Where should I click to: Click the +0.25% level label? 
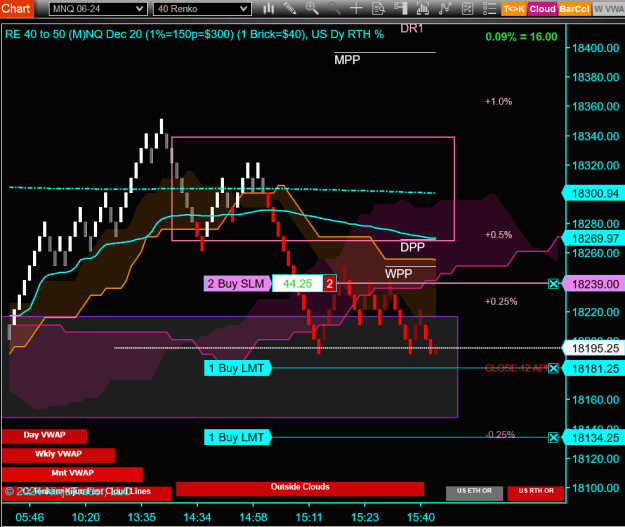[501, 302]
